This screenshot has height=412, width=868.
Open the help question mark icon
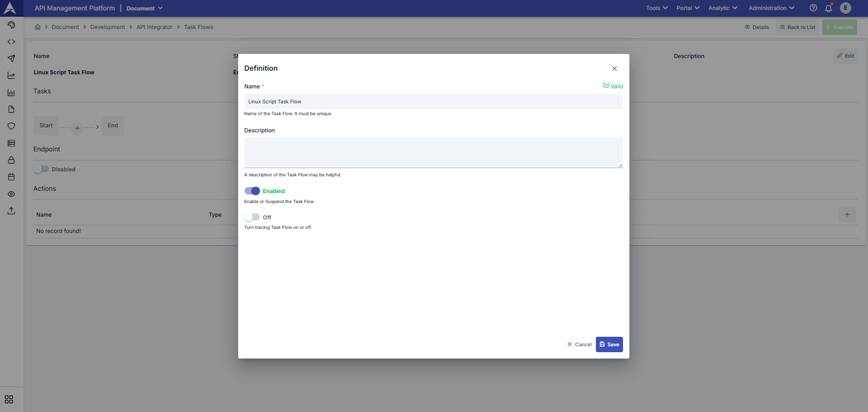tap(813, 8)
